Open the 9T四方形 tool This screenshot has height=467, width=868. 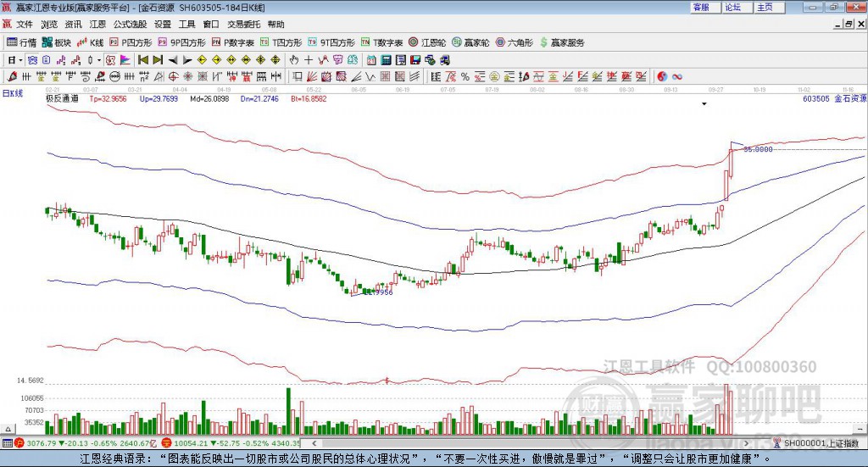click(331, 42)
